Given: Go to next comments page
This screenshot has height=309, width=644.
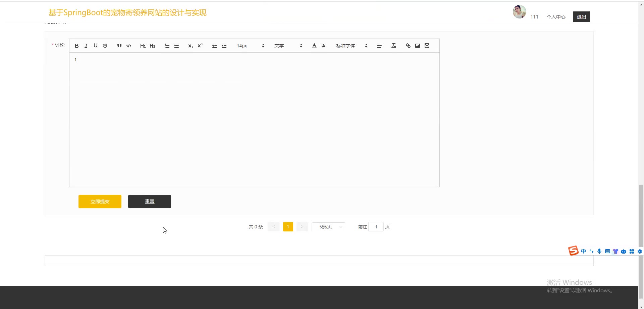Looking at the screenshot, I should click(x=302, y=227).
